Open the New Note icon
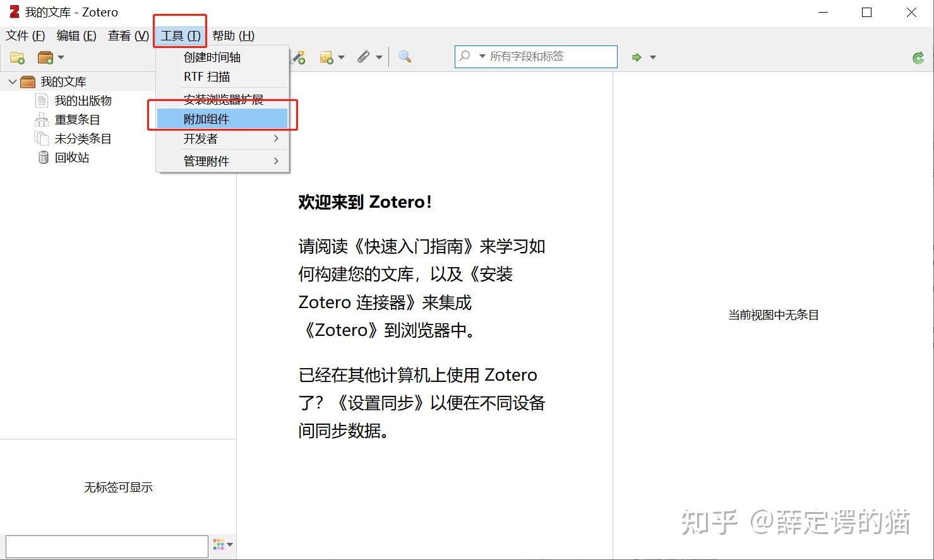934x560 pixels. [326, 57]
